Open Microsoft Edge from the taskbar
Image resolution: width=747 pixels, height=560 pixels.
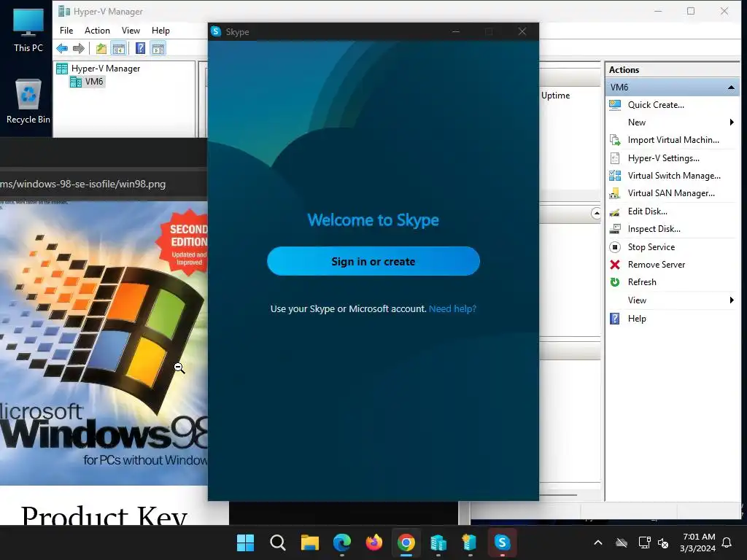tap(342, 542)
